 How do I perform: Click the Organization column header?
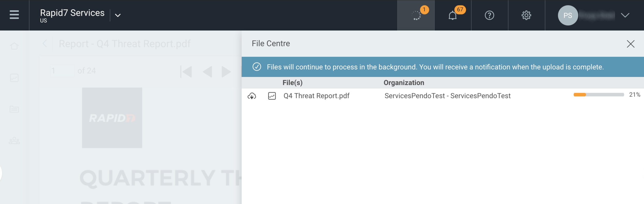tap(404, 83)
